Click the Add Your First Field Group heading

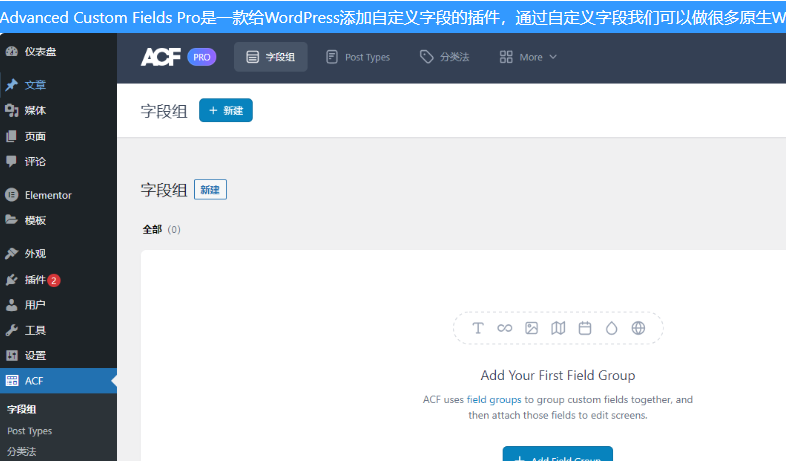point(558,375)
